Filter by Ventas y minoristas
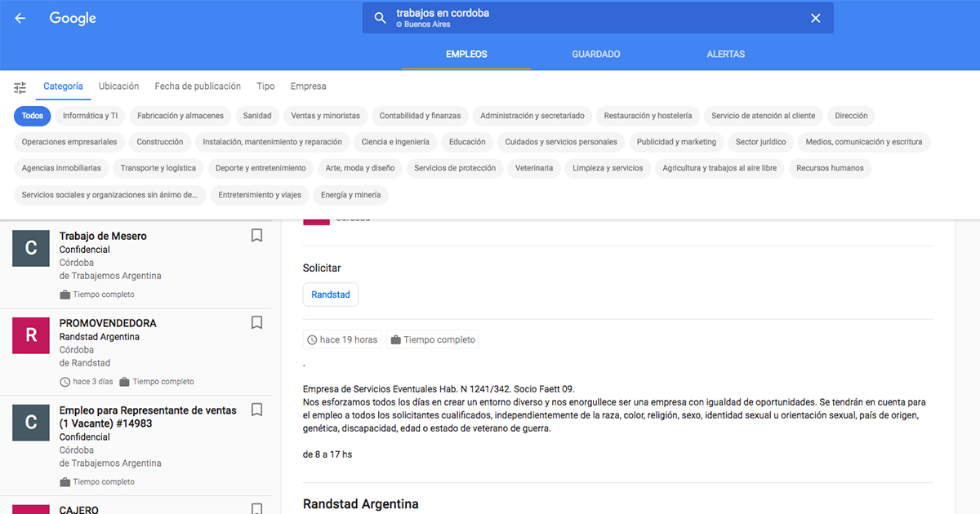Image resolution: width=980 pixels, height=514 pixels. [x=326, y=116]
